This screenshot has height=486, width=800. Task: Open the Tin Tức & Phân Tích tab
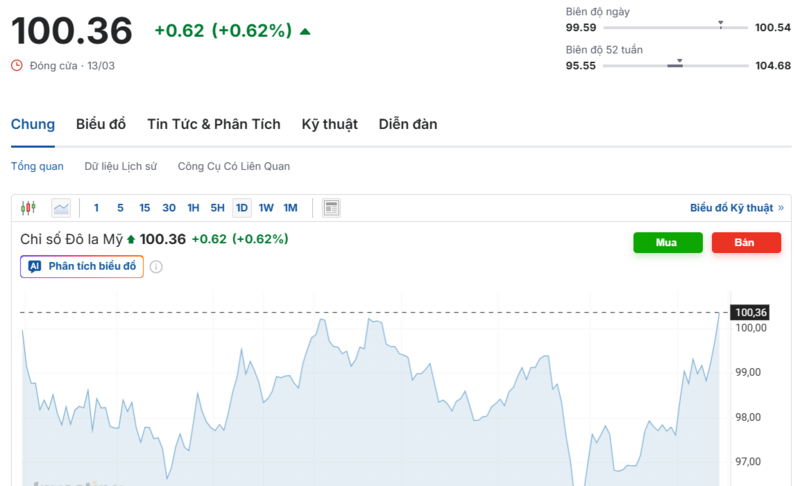[213, 124]
